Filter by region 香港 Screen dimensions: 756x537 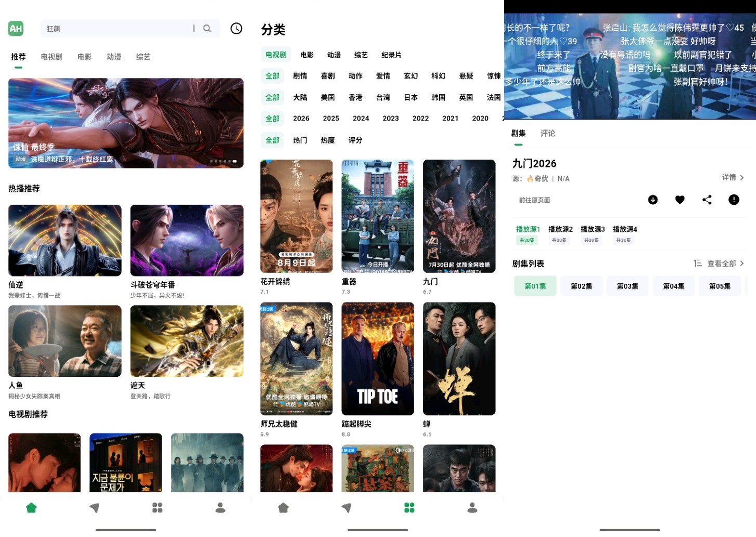(355, 98)
